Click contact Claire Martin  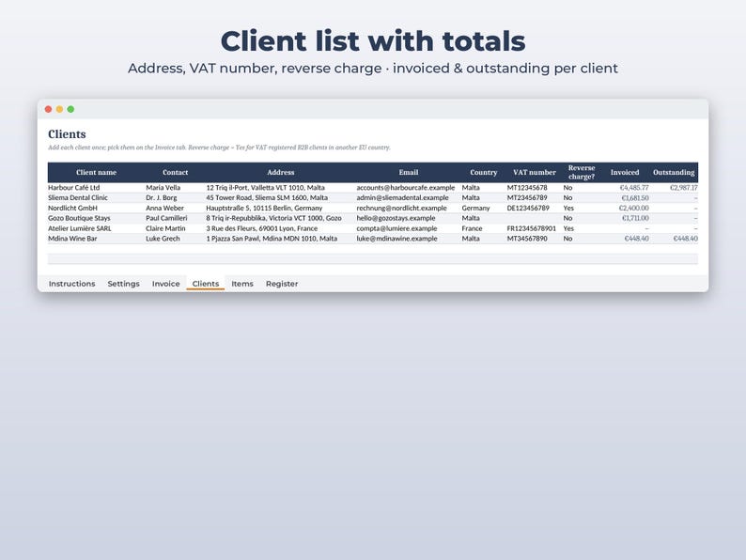(165, 228)
